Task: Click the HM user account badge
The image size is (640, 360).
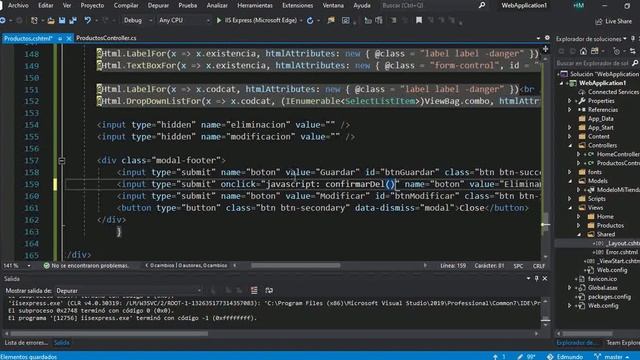Action: [x=578, y=5]
